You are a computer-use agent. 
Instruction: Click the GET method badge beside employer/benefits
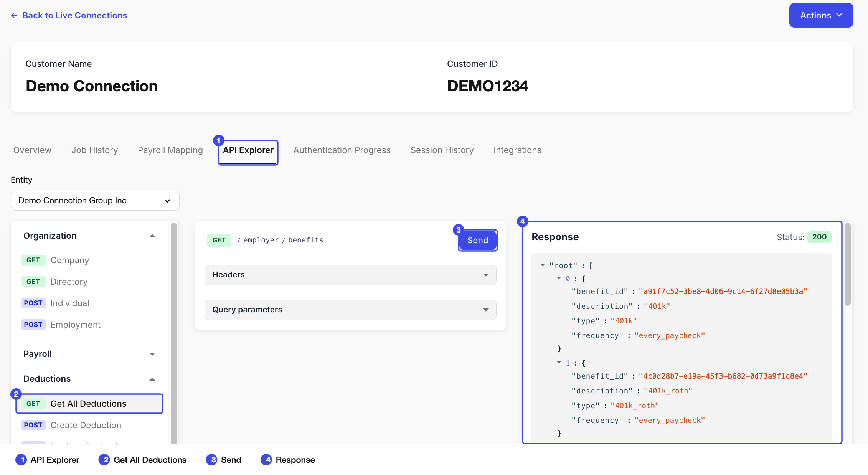(x=219, y=240)
